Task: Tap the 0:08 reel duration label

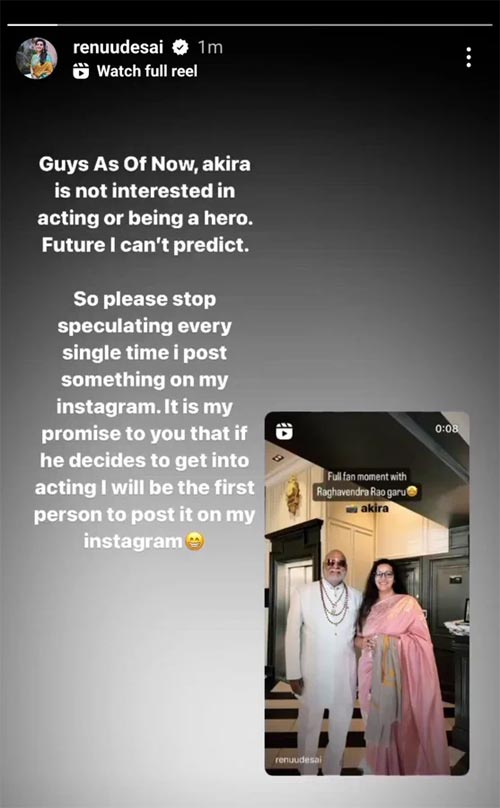Action: click(x=446, y=428)
